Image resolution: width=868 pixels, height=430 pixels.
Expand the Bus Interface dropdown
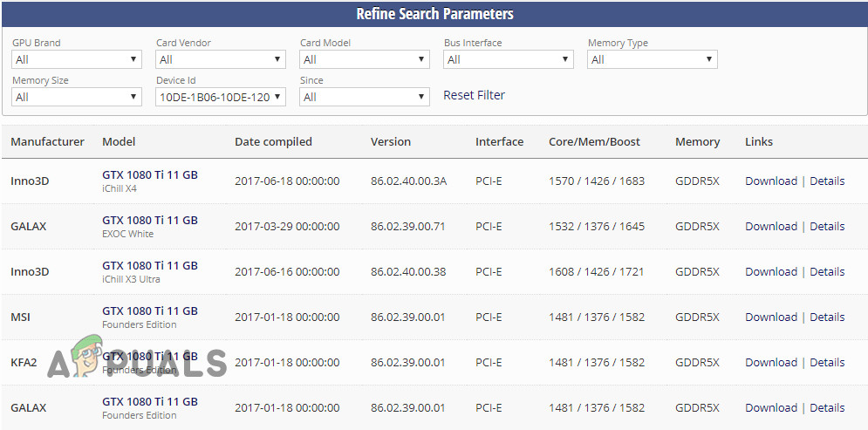pyautogui.click(x=509, y=60)
